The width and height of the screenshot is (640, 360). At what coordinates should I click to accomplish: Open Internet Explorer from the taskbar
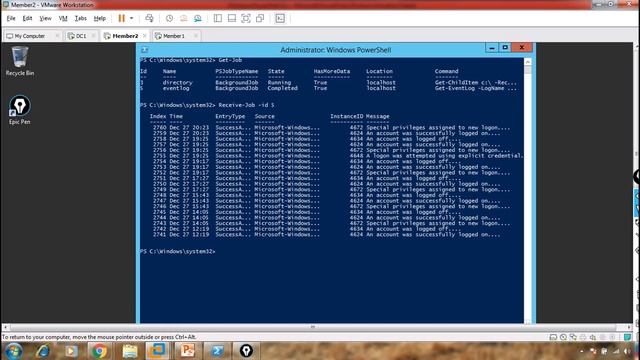point(43,351)
